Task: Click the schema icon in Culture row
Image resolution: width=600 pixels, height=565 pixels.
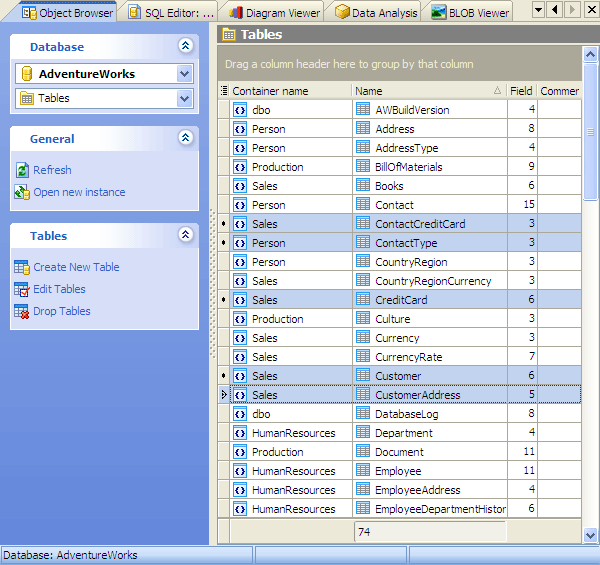Action: 240,319
